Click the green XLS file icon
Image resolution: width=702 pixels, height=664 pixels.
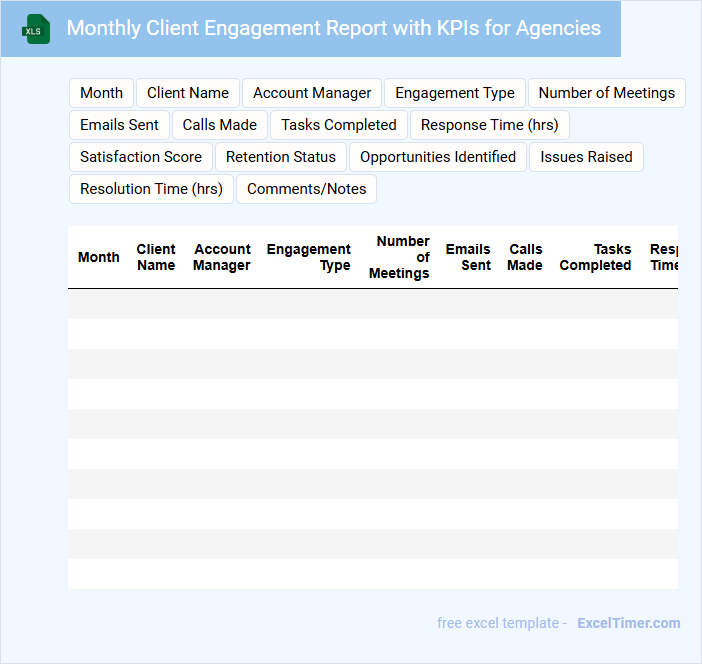[35, 29]
